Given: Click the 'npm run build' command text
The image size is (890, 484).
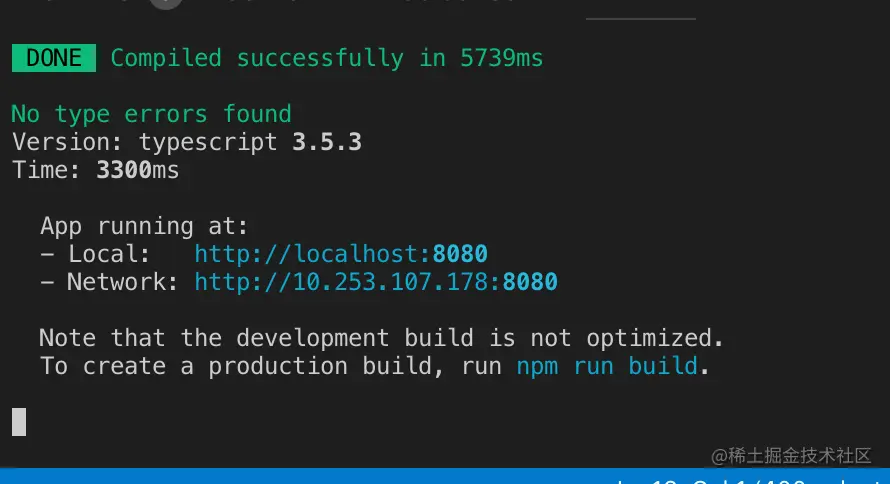Looking at the screenshot, I should pos(606,366).
